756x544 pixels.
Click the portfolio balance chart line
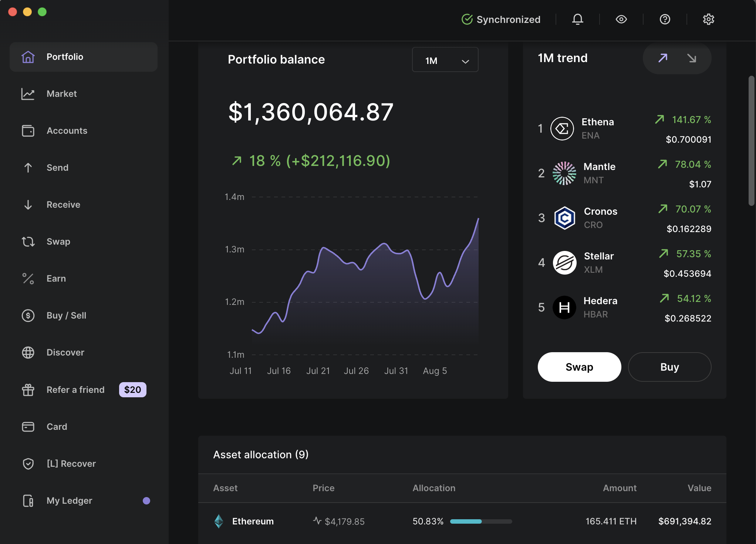pos(365,275)
